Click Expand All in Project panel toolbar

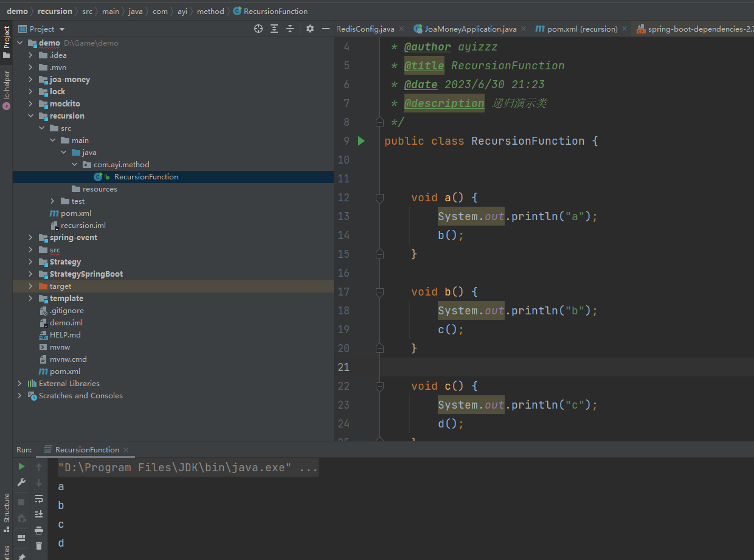[x=274, y=29]
